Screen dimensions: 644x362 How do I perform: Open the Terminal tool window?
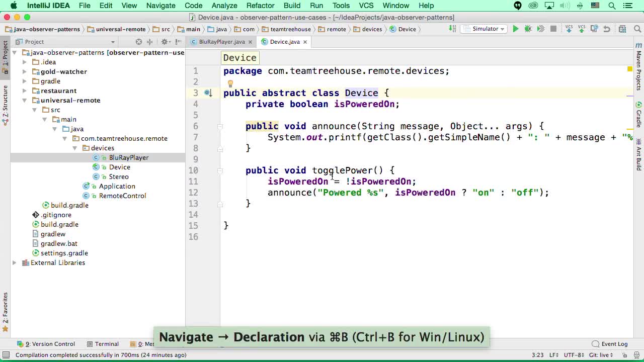click(106, 344)
